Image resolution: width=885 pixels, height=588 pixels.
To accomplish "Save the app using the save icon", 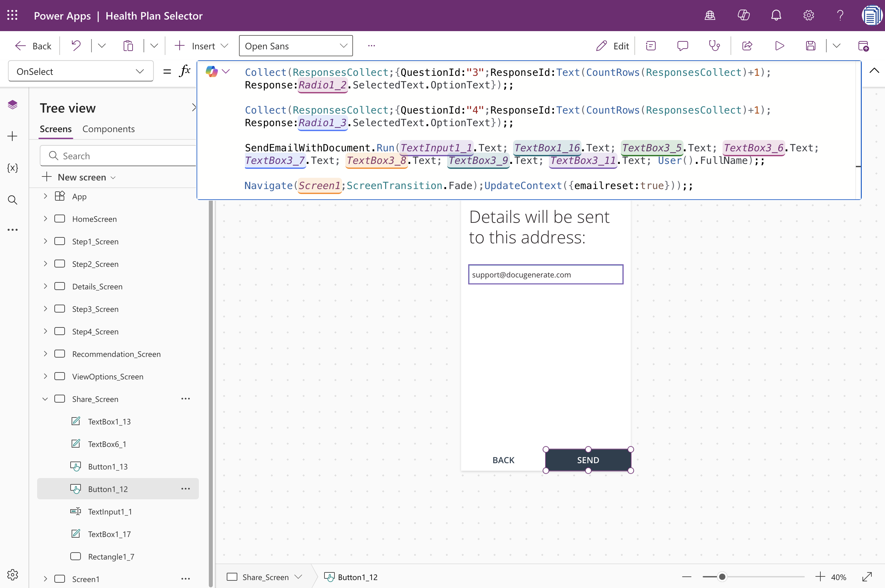I will 811,45.
